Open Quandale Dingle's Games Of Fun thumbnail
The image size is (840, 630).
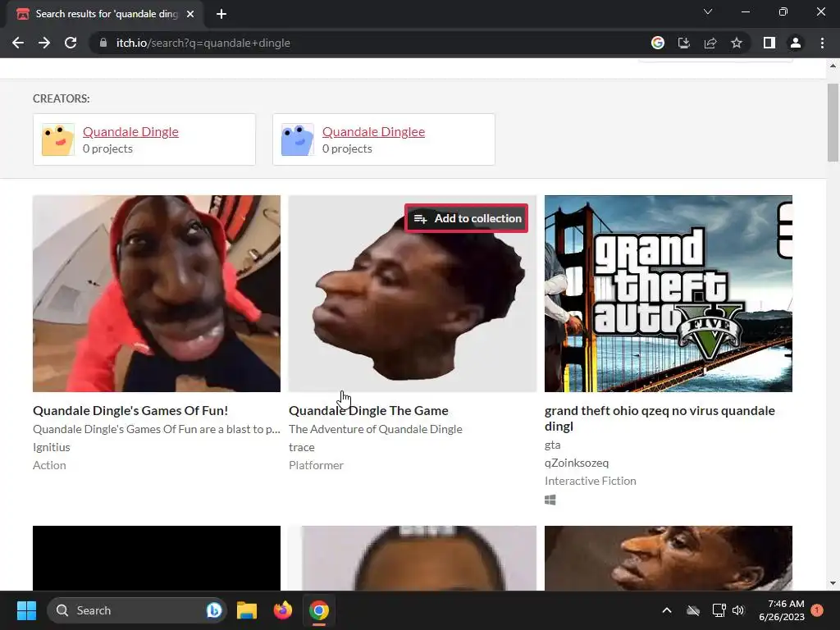(x=157, y=294)
